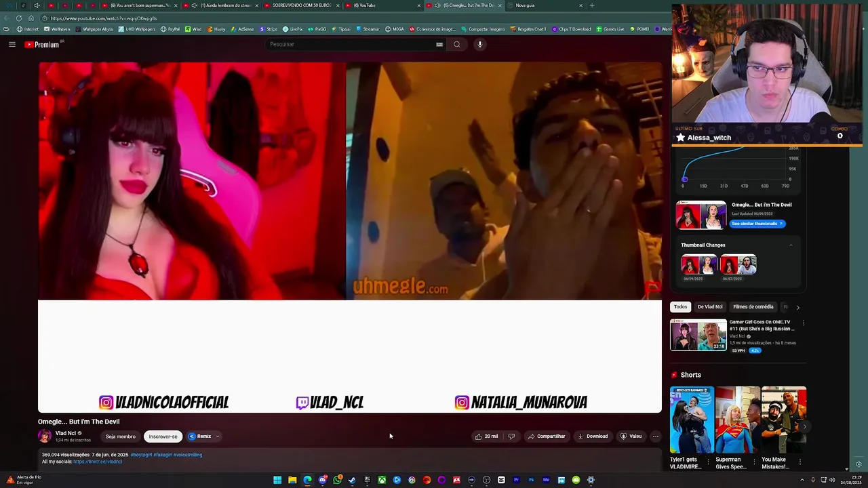The image size is (868, 488).
Task: Click the Seja membro button
Action: (x=121, y=436)
